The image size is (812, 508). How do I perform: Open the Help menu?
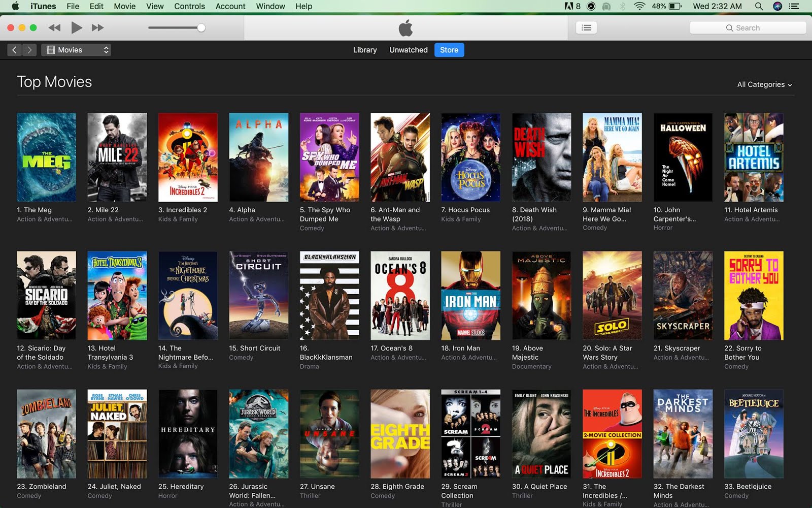tap(303, 6)
